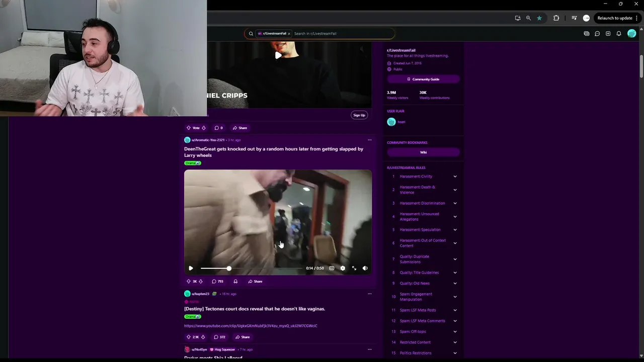Open the browser extensions puzzle icon
This screenshot has height=362, width=644.
point(556,18)
